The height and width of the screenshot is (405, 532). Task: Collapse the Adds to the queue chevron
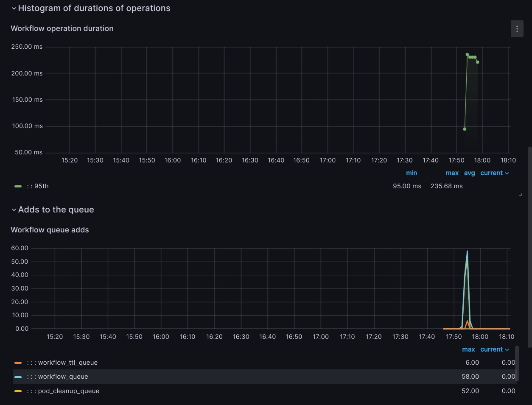pyautogui.click(x=14, y=210)
